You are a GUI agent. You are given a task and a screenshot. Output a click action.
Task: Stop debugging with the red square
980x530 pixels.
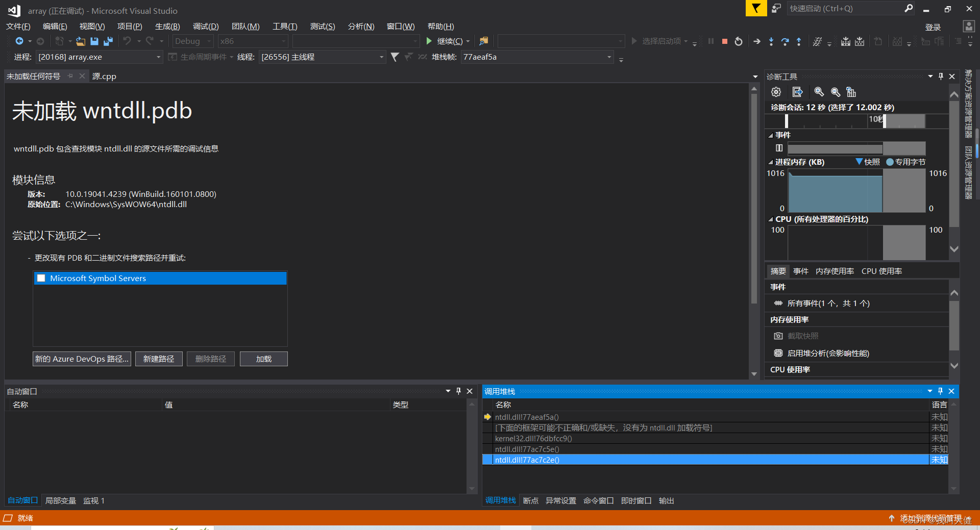(x=724, y=41)
